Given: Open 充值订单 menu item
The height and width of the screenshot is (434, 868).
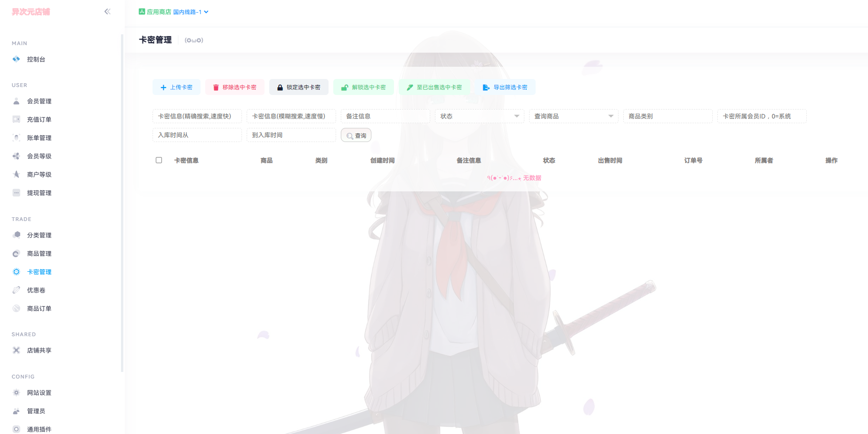Looking at the screenshot, I should click(x=39, y=119).
